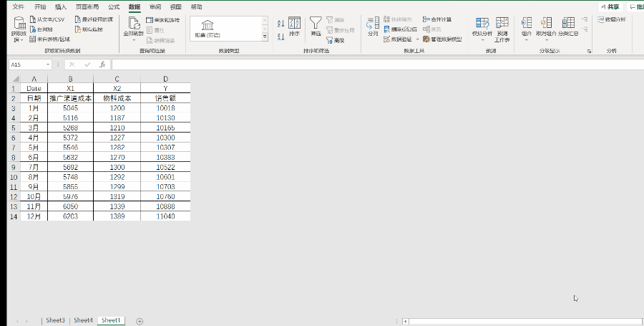Image resolution: width=644 pixels, height=326 pixels.
Task: Click the 10月 cell
Action: tap(34, 196)
